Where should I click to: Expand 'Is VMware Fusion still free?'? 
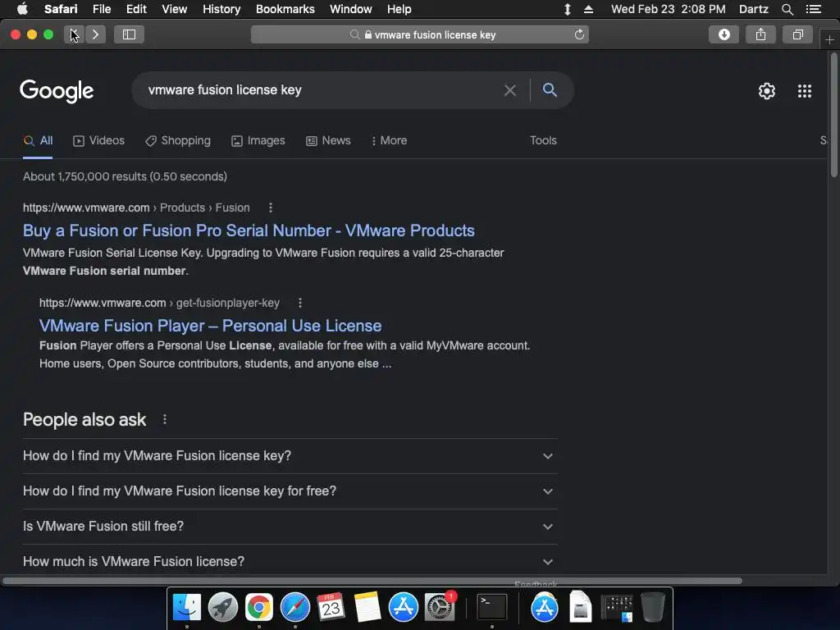coord(290,527)
